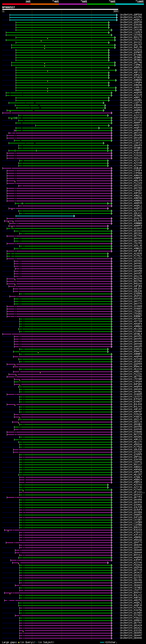146x644 pixels.
Task: Select the UniRef100_A9RNP2 label
Action: [x=131, y=354]
